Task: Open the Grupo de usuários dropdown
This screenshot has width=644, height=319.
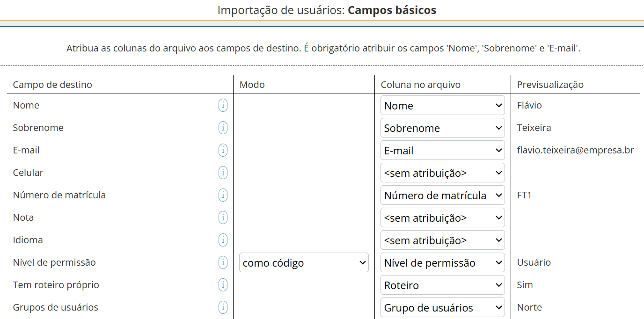Action: (x=442, y=307)
